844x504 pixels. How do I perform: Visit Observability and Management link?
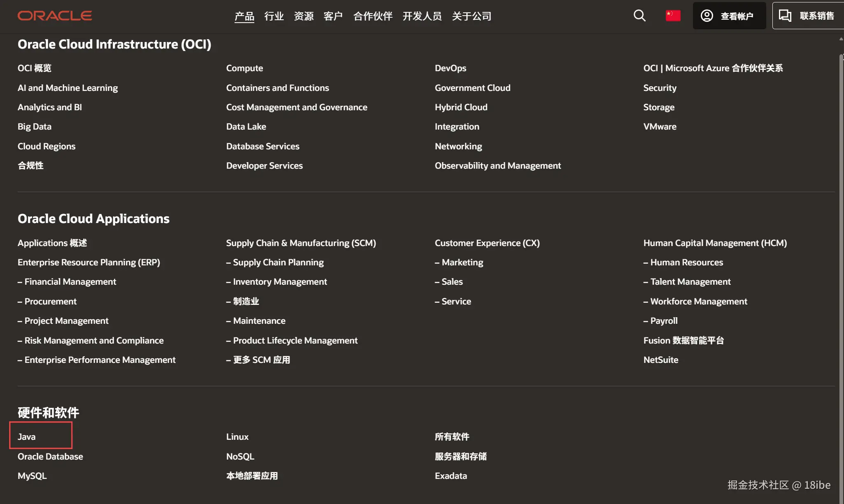click(x=498, y=165)
